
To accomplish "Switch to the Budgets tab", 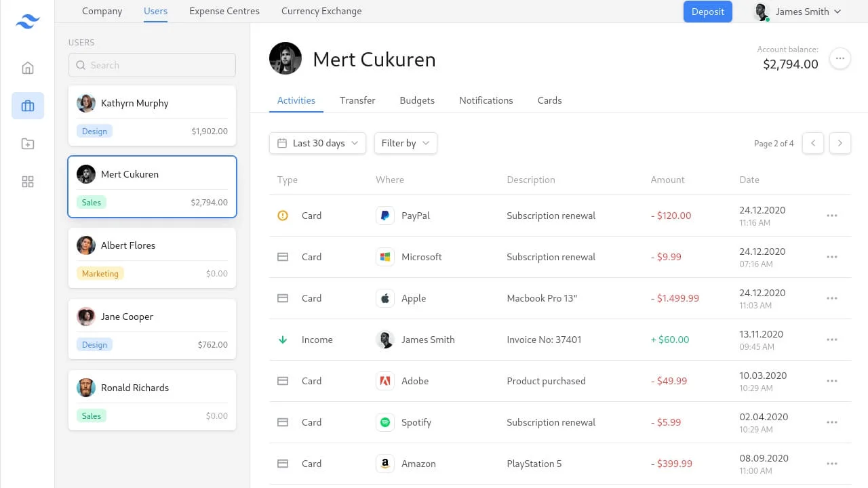I will 417,100.
